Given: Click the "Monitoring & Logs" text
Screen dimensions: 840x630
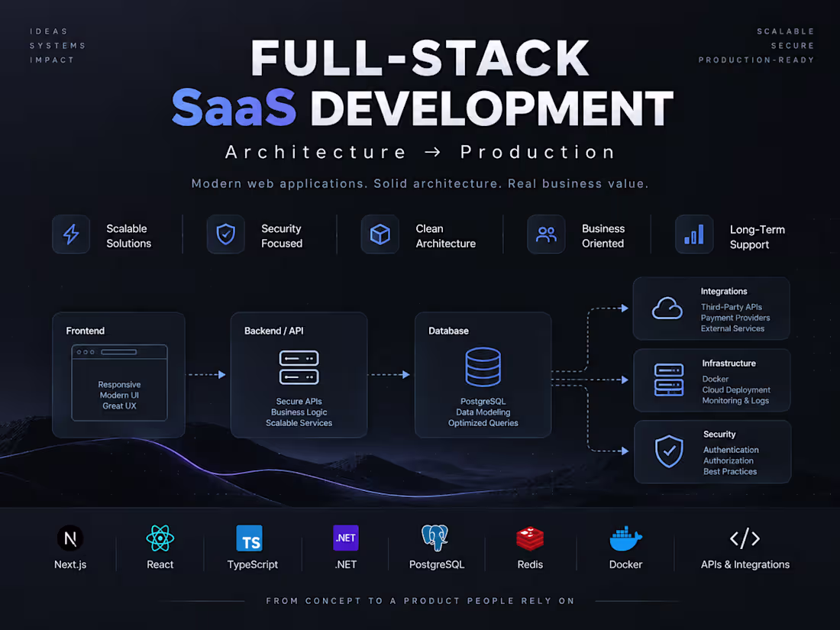Looking at the screenshot, I should coord(735,401).
